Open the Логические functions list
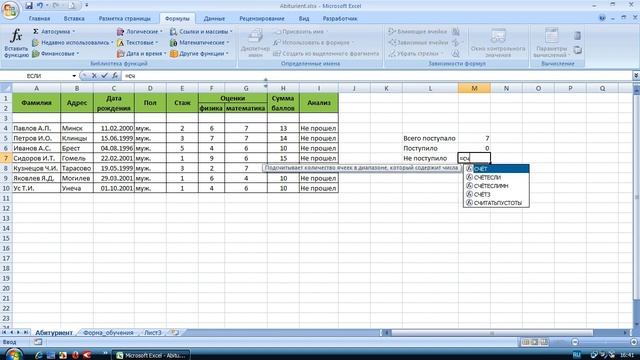Image resolution: width=640 pixels, height=360 pixels. pos(140,31)
